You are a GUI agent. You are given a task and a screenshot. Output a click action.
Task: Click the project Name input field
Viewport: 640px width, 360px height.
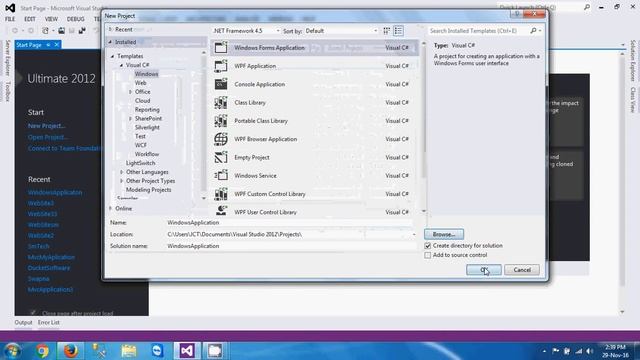(x=289, y=222)
